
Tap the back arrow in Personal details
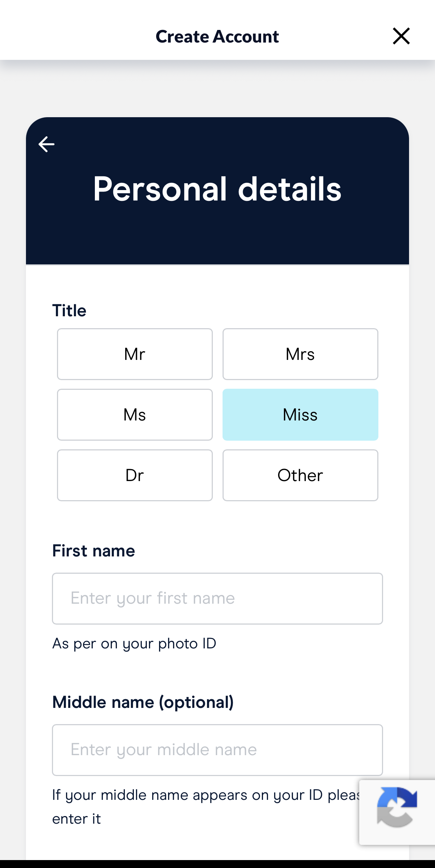(47, 144)
